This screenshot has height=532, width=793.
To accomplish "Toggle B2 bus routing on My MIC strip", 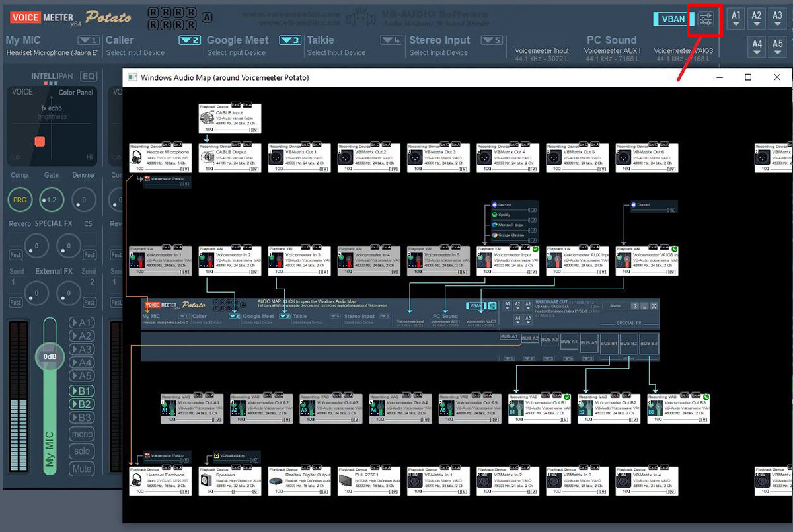I will (x=81, y=404).
